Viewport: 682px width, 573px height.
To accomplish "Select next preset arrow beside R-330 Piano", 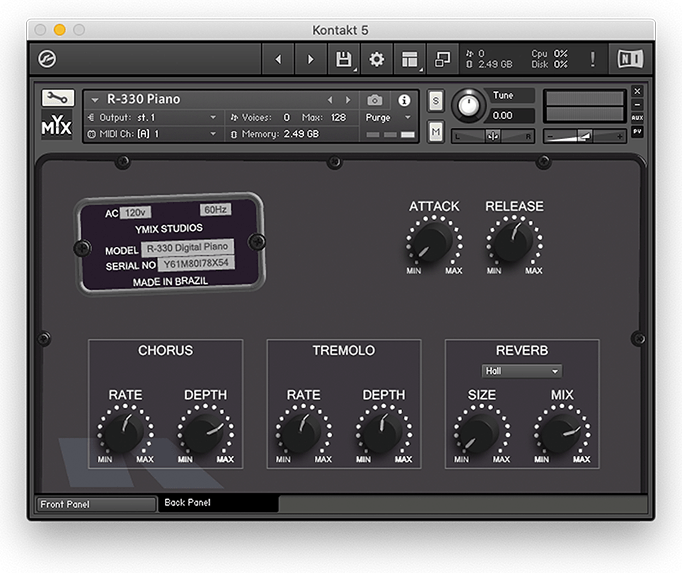I will click(x=348, y=100).
